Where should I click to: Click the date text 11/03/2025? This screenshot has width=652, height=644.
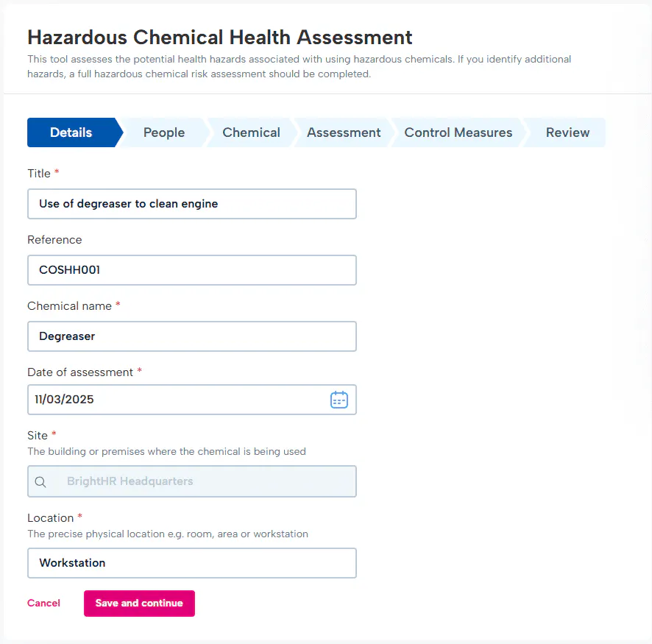point(65,400)
